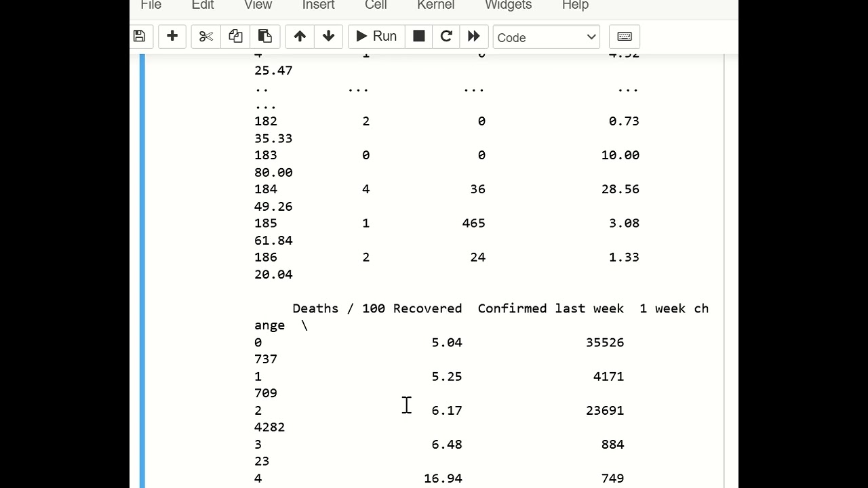868x488 pixels.
Task: Click the value 1.33 in row 186
Action: point(625,257)
